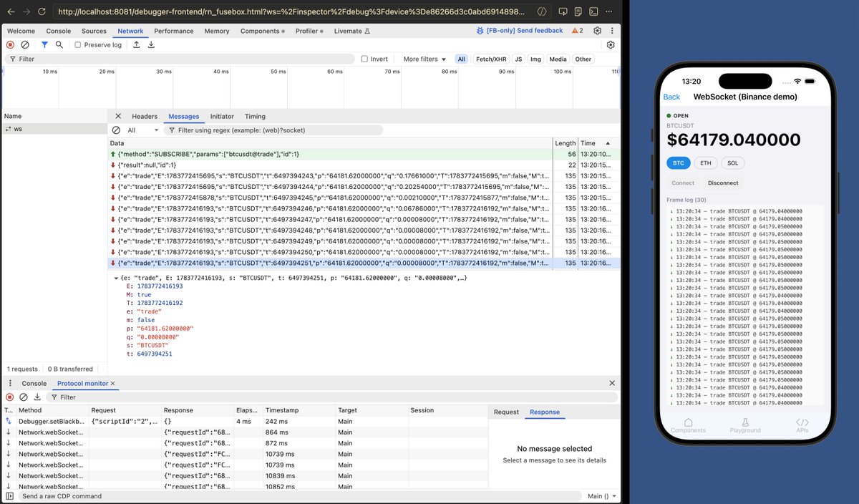Show Initiator tab
The width and height of the screenshot is (859, 504).
tap(222, 116)
